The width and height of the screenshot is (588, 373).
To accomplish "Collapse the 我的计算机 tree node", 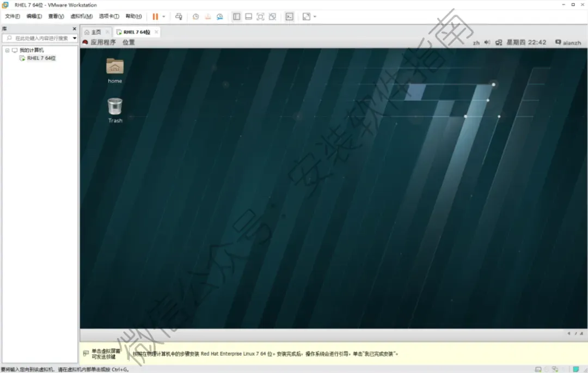I will (7, 50).
